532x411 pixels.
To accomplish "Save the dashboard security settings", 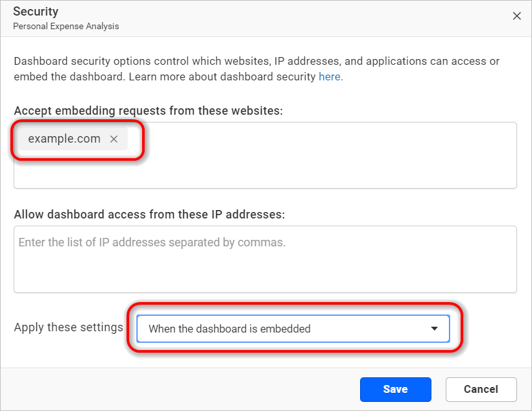I will click(x=395, y=389).
